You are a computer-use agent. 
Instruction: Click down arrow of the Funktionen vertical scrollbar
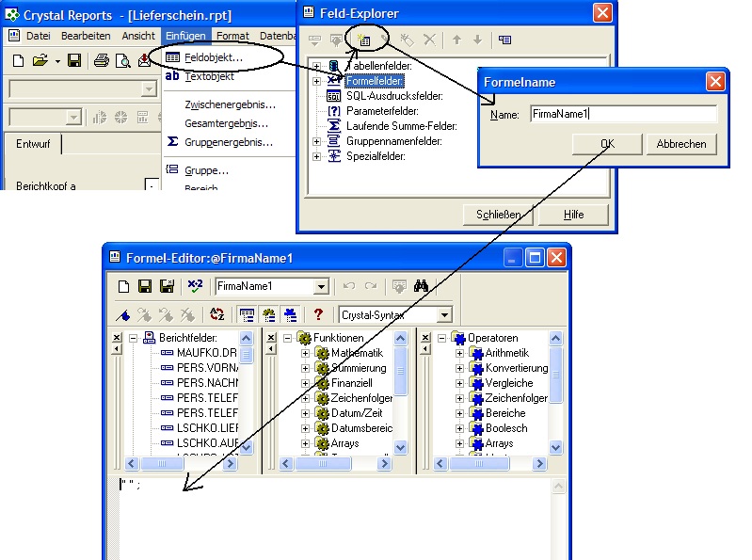tap(400, 447)
